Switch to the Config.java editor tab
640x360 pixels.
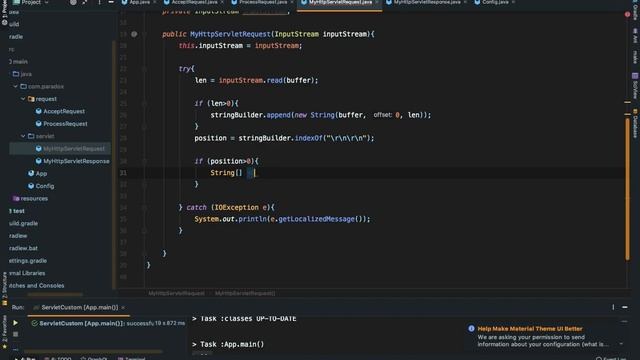click(495, 2)
